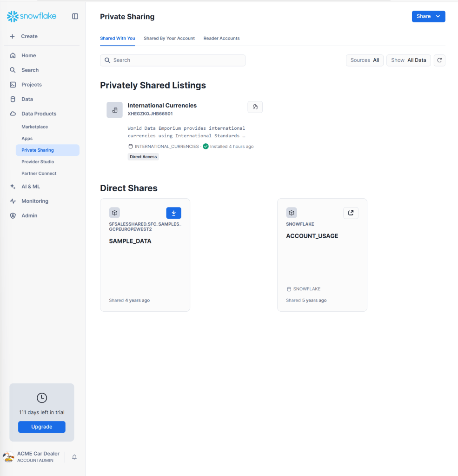Click the search input field
This screenshot has width=458, height=476.
[173, 60]
